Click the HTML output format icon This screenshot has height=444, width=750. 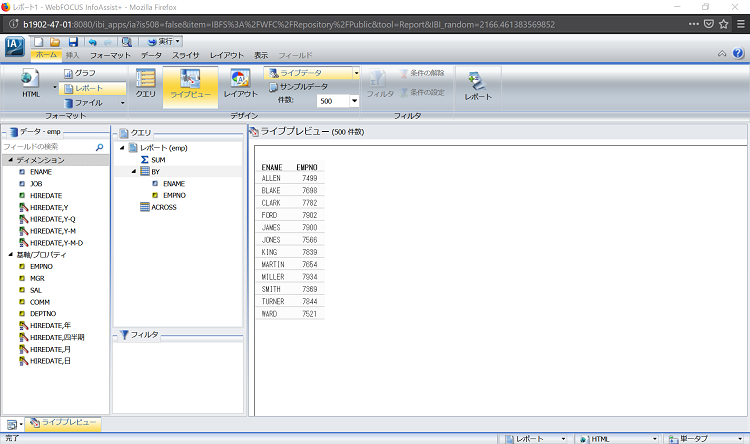point(30,86)
